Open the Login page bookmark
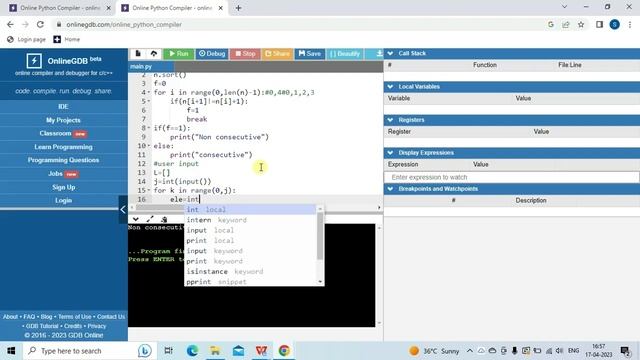The height and width of the screenshot is (360, 640). coord(26,40)
